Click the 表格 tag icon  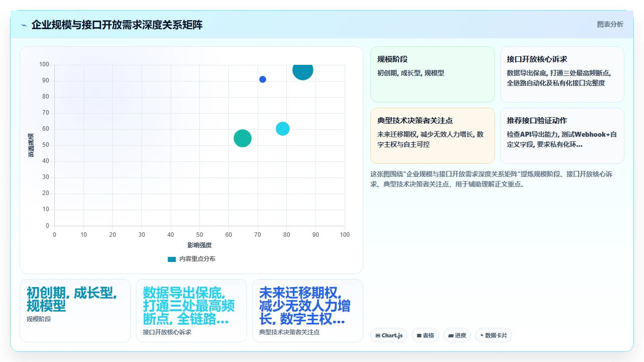coord(419,335)
